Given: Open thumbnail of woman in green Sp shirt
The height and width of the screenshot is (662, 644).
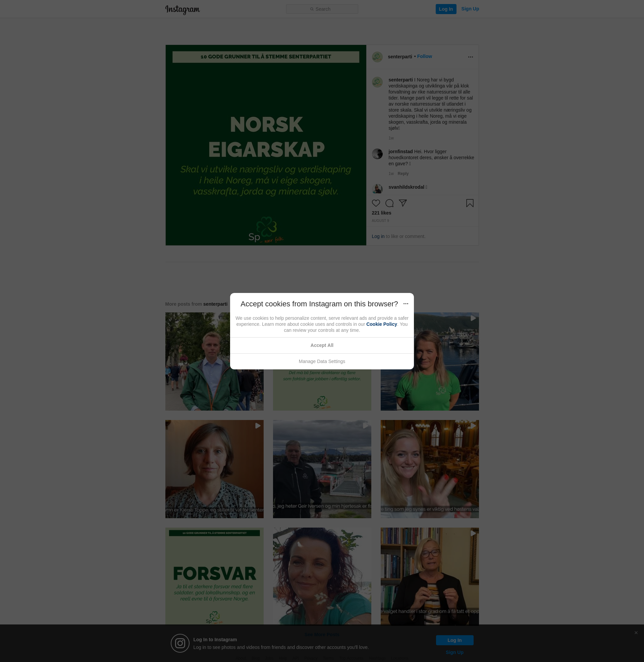Looking at the screenshot, I should click(x=430, y=362).
